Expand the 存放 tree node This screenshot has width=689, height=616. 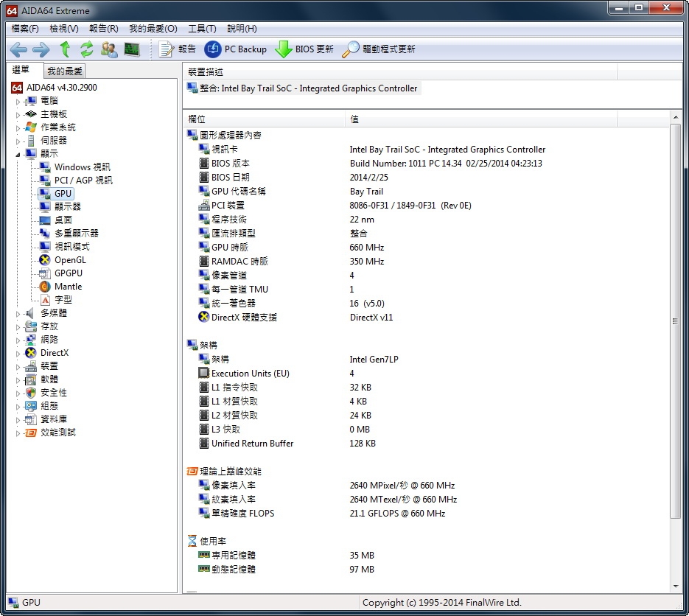click(x=18, y=327)
